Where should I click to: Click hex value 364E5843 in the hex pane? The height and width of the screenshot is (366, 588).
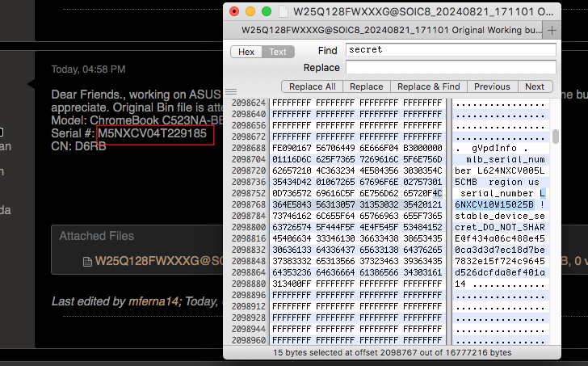292,204
